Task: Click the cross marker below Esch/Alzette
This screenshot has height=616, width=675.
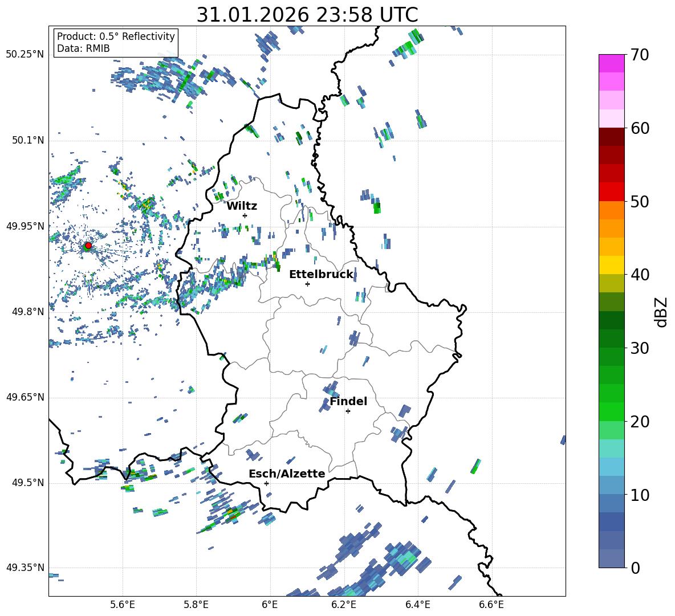Action: click(266, 483)
